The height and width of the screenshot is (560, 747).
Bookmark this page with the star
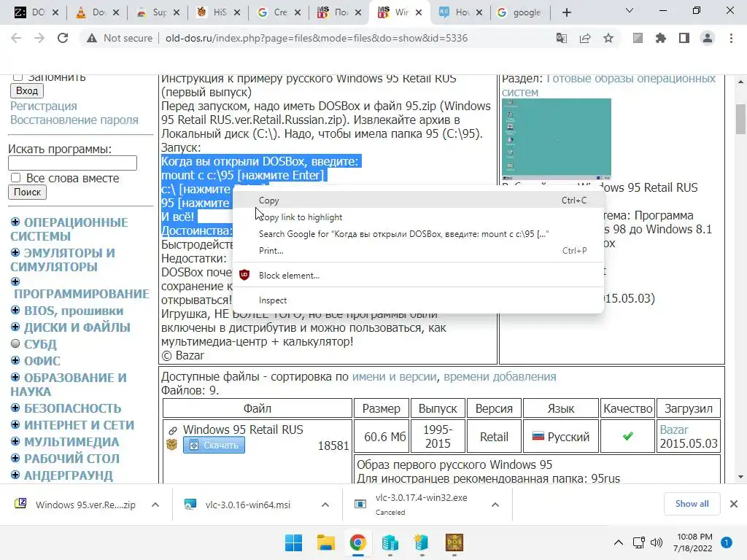(608, 38)
